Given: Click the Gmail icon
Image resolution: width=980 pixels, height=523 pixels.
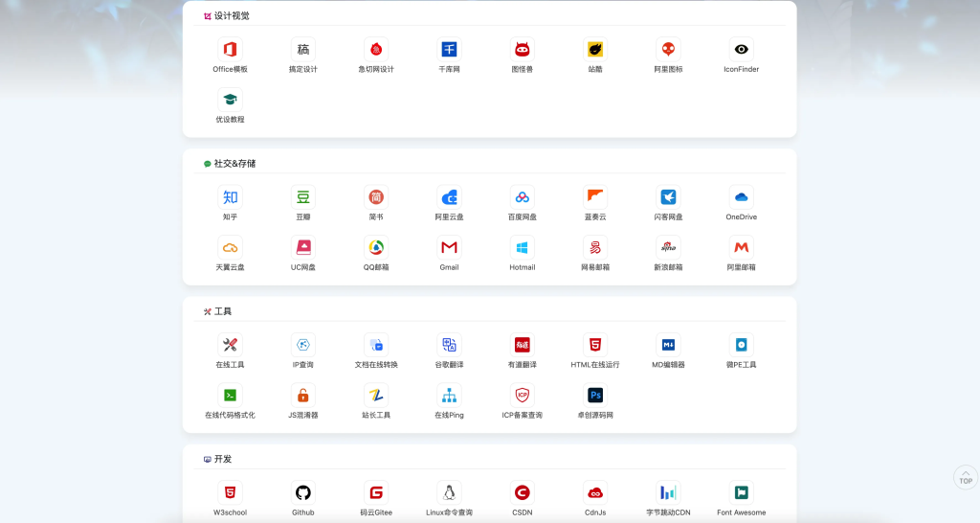Looking at the screenshot, I should coord(450,247).
